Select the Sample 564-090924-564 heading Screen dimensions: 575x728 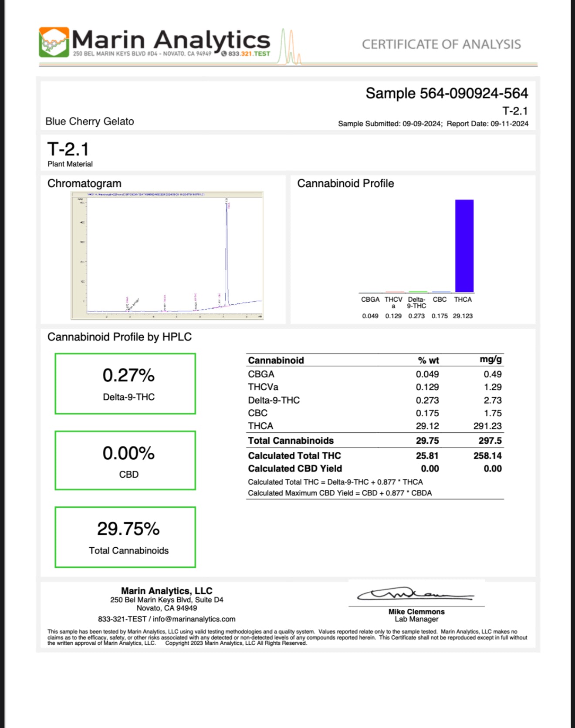(x=446, y=93)
